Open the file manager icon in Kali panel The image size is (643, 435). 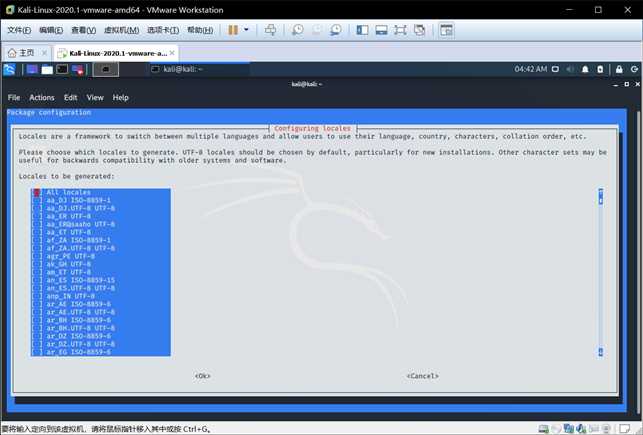pyautogui.click(x=47, y=69)
